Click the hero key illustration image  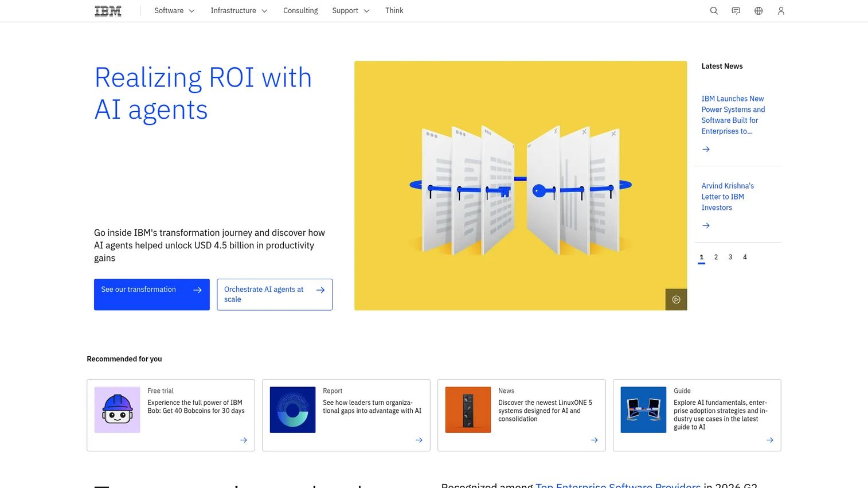tap(521, 186)
